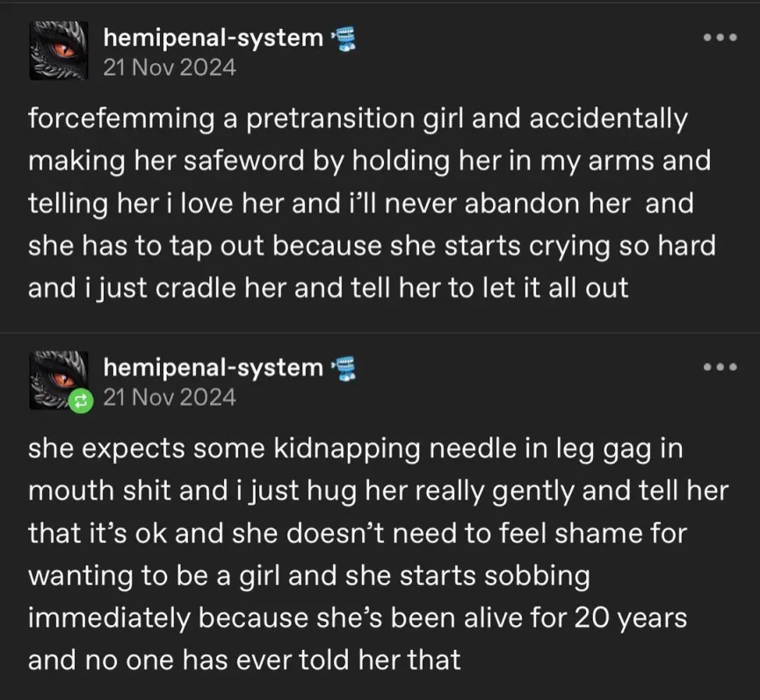Click the line ending "let it all out"
This screenshot has width=760, height=700.
click(x=329, y=287)
